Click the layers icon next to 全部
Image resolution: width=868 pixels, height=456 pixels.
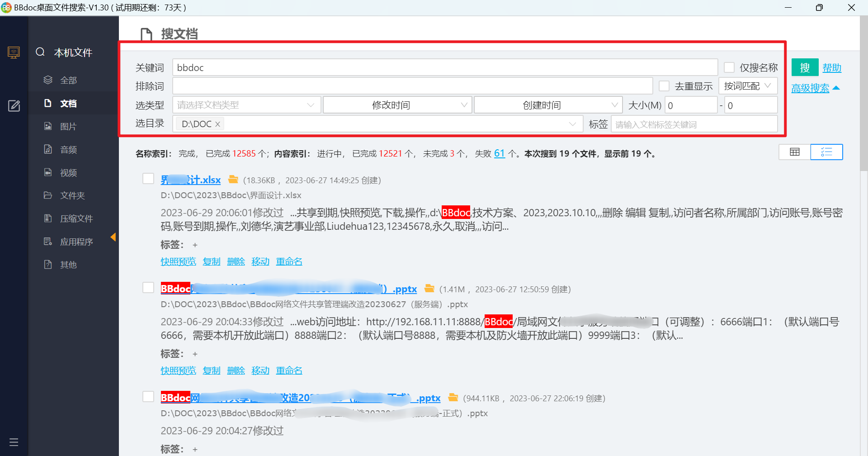(x=48, y=80)
